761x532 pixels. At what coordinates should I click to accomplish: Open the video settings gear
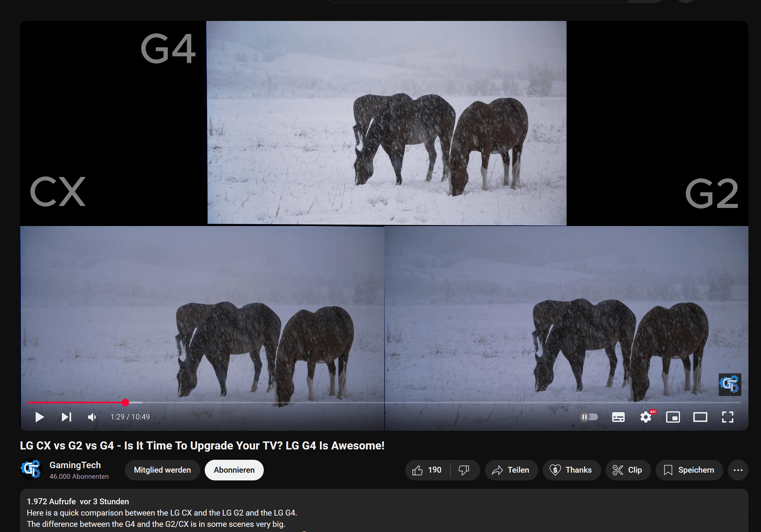tap(646, 417)
